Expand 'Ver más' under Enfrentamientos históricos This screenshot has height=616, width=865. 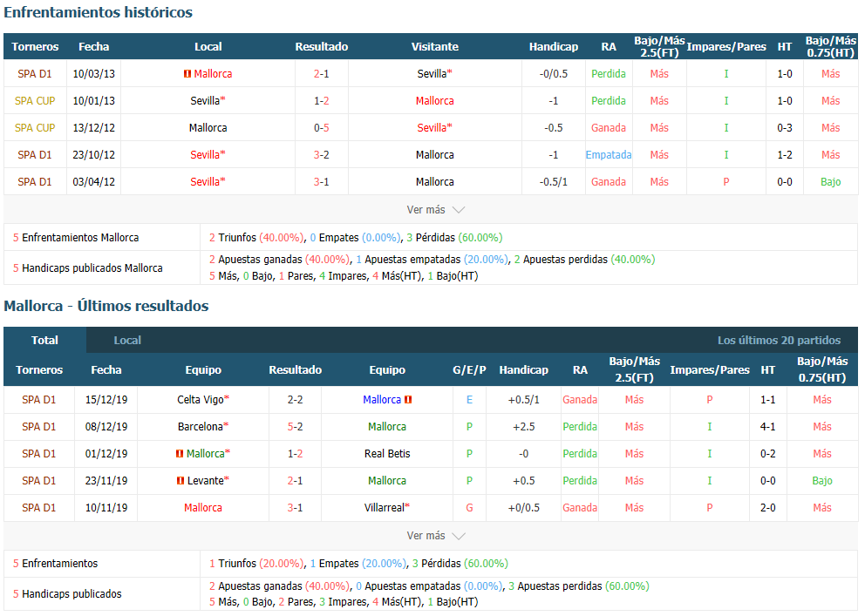point(435,210)
